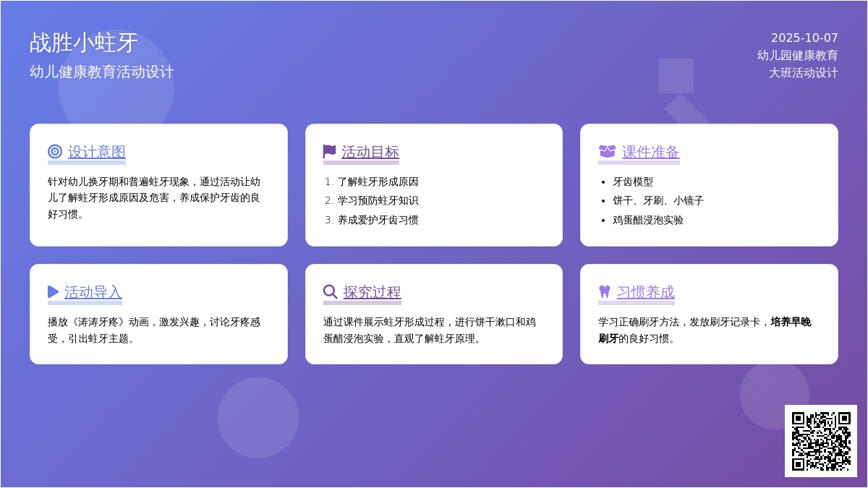Click the 大班活动设计 label
The width and height of the screenshot is (868, 488).
pos(803,73)
